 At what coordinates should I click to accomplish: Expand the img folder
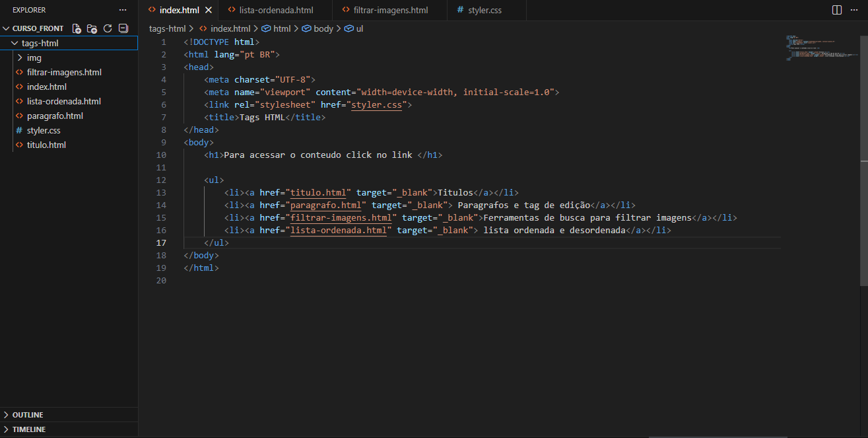(x=20, y=57)
